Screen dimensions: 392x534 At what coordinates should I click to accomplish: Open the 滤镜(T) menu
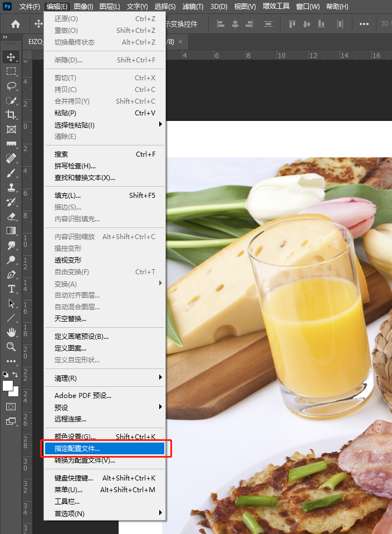193,7
